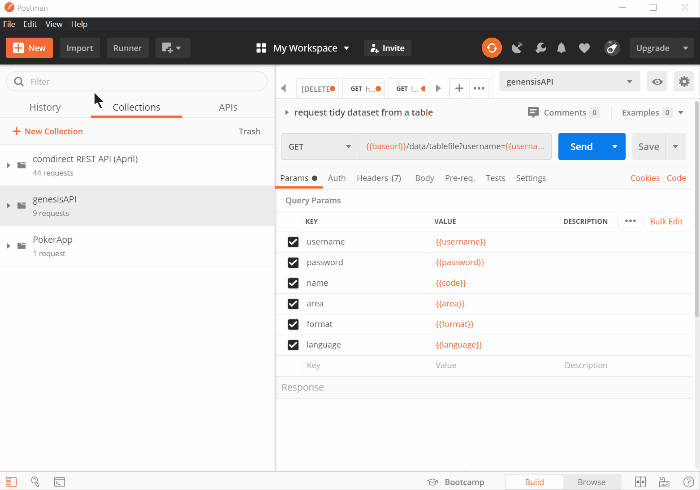
Task: Click New Collection link
Action: click(x=48, y=131)
